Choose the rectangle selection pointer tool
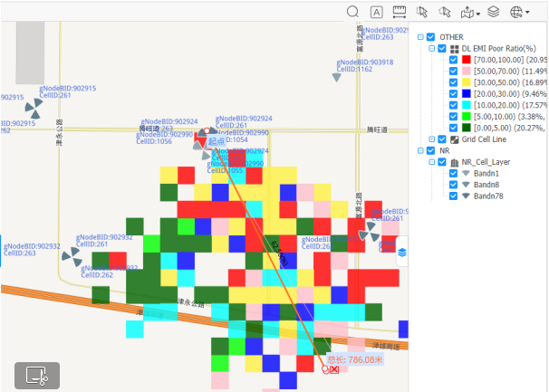549x392 pixels. [422, 12]
